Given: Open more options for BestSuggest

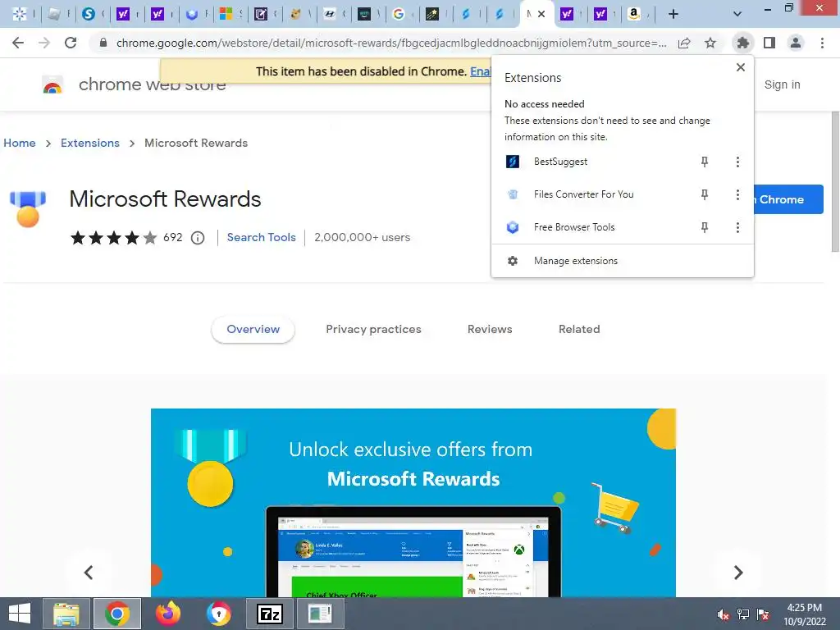Looking at the screenshot, I should click(737, 162).
